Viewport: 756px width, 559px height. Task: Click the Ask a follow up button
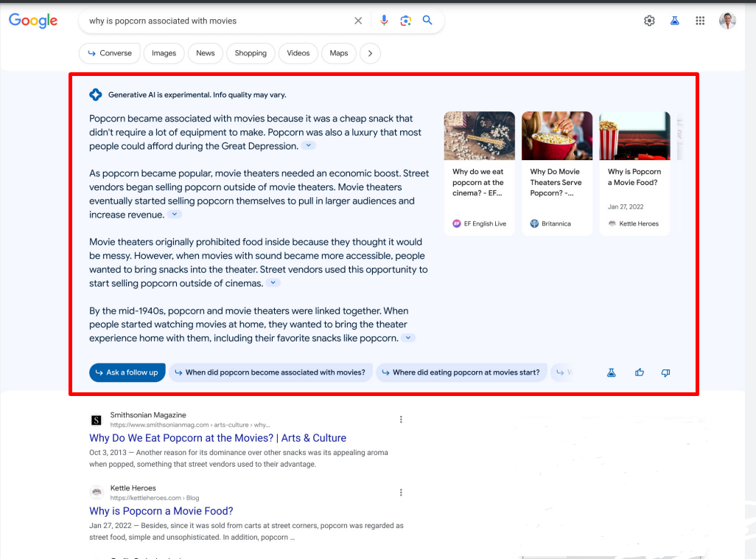127,372
